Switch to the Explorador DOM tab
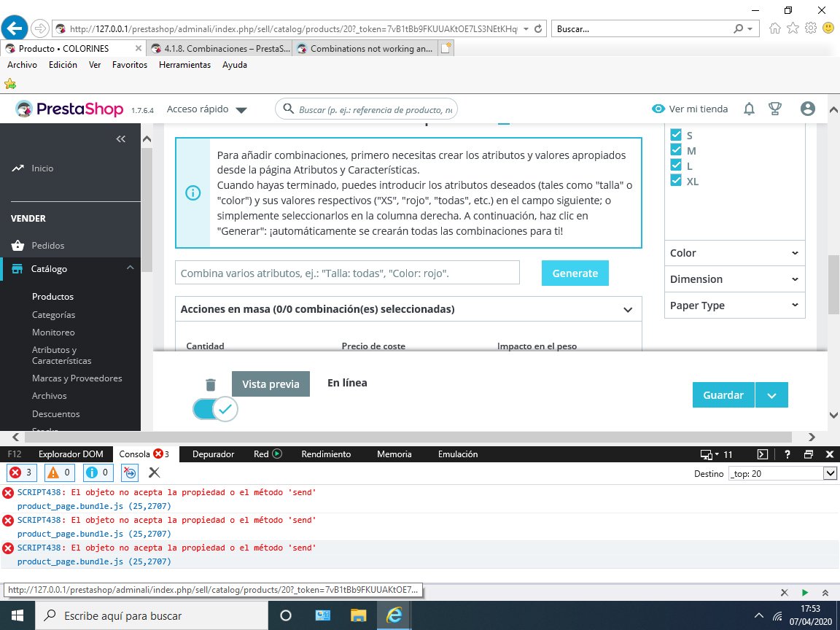Screen dimensions: 840x630 click(71, 454)
